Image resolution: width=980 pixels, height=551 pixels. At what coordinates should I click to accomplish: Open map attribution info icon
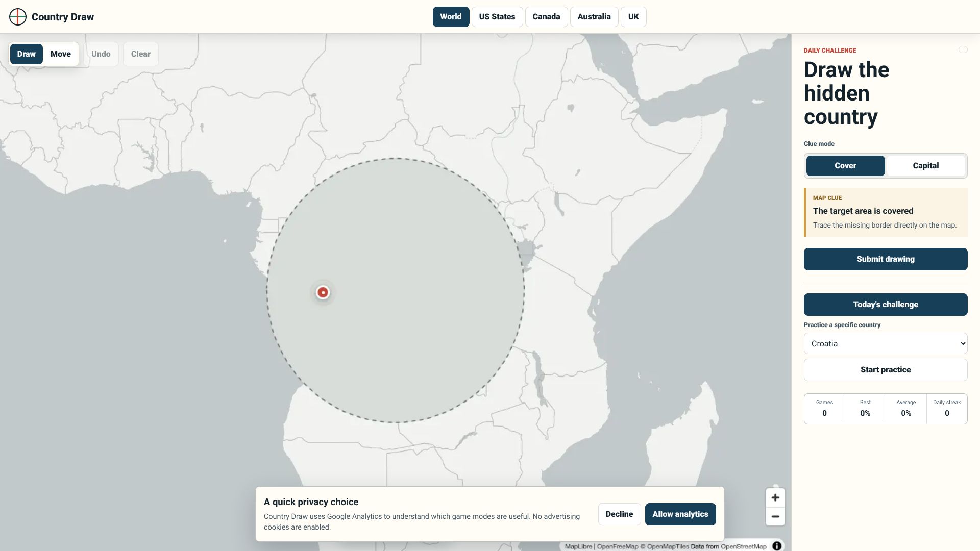[777, 546]
